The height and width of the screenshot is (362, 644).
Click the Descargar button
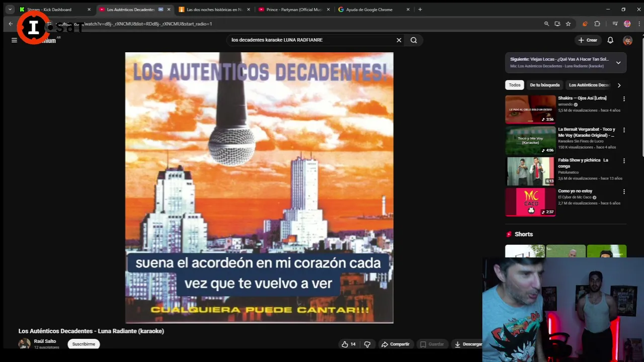[x=468, y=344]
